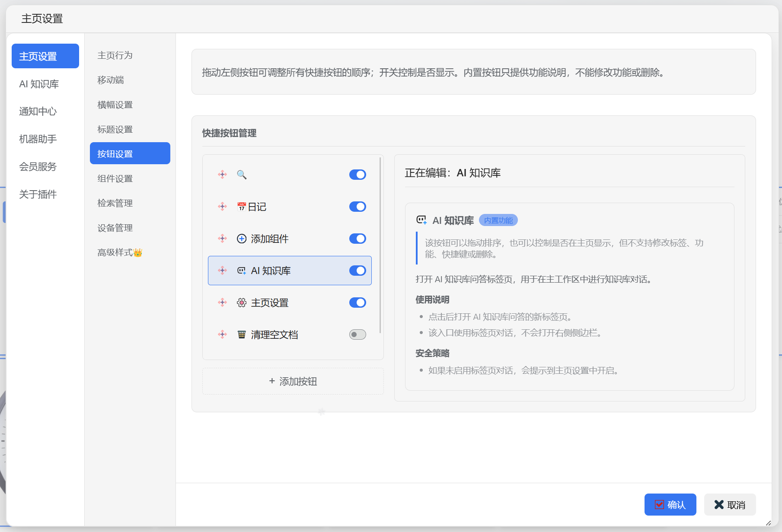
Task: Click the crown icon next to 高级样式
Action: (138, 253)
